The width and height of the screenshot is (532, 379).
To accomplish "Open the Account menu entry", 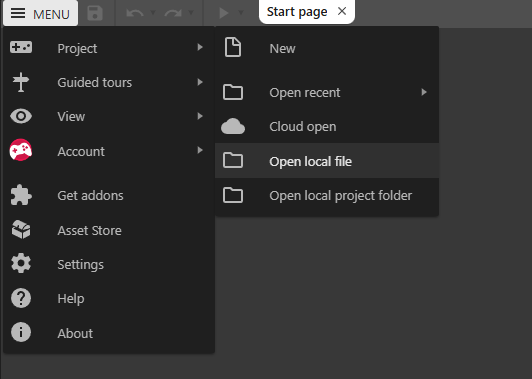I will point(109,151).
